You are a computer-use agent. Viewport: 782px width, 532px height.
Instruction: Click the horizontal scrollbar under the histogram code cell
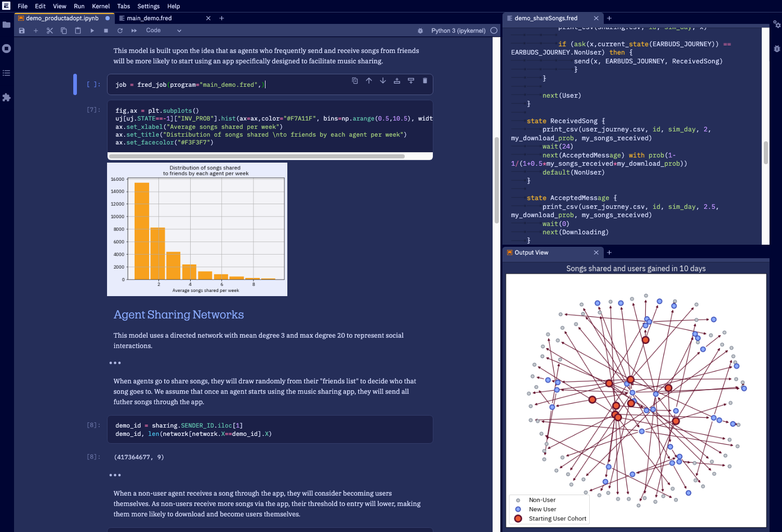pos(257,156)
